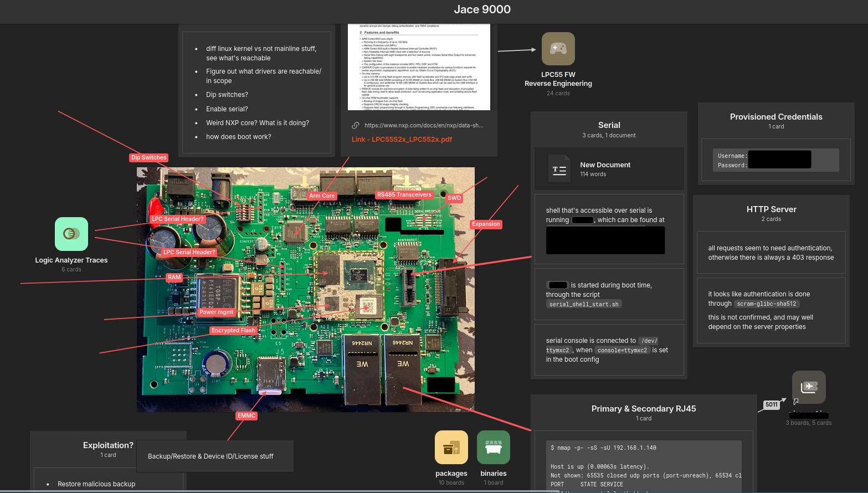The image size is (868, 493).
Task: Click the PDF datasheet preview thumbnail
Action: tap(419, 67)
